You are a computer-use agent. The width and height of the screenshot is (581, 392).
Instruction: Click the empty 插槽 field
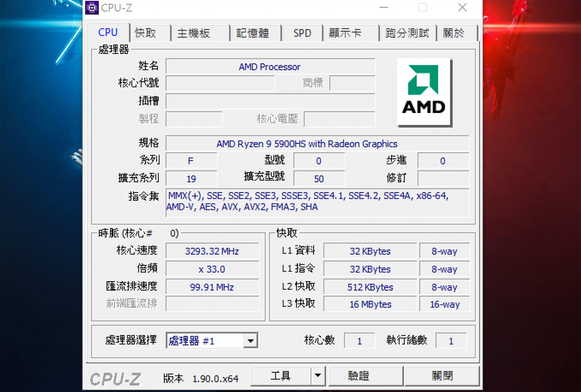[270, 101]
